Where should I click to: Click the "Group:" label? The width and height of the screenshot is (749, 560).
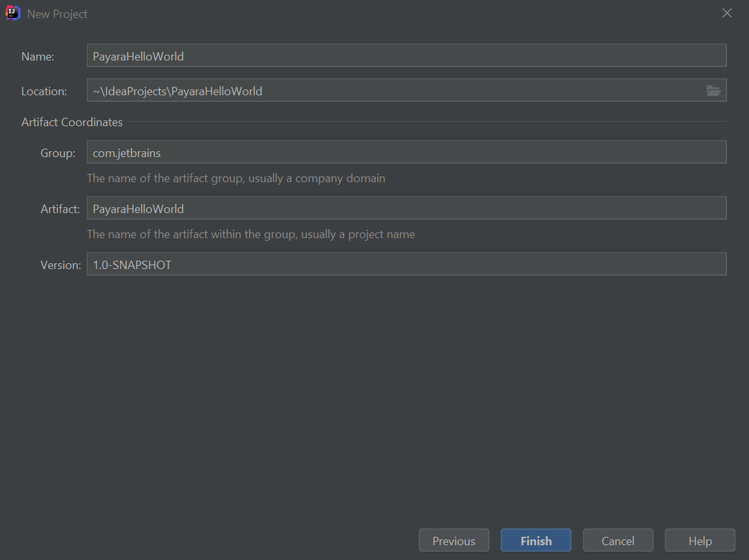pyautogui.click(x=58, y=153)
